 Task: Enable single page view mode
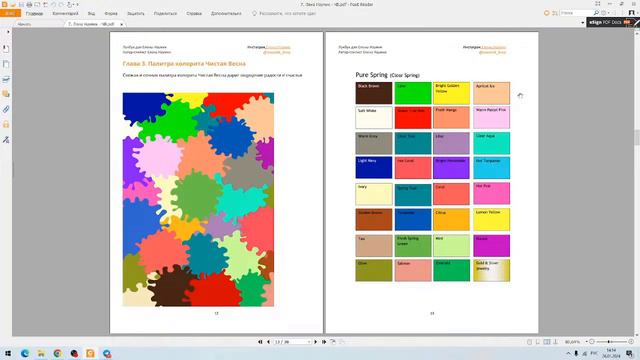click(x=529, y=342)
